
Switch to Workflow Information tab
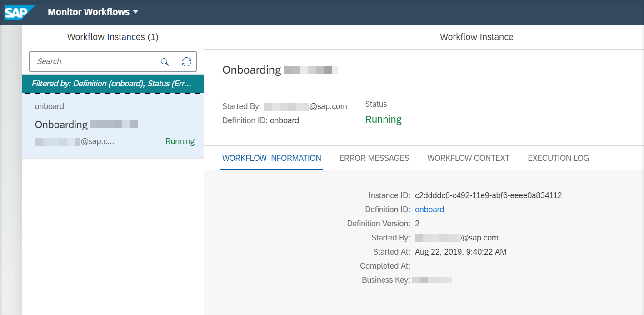pos(272,158)
